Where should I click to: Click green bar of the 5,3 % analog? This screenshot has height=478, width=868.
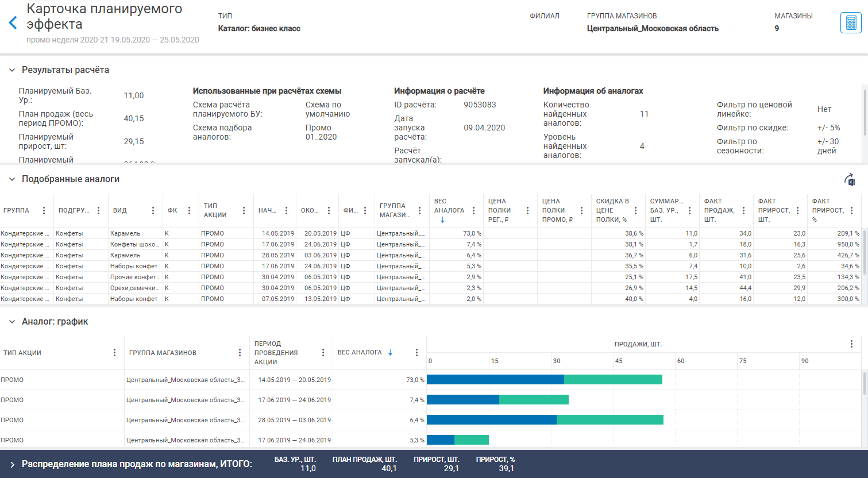click(472, 440)
